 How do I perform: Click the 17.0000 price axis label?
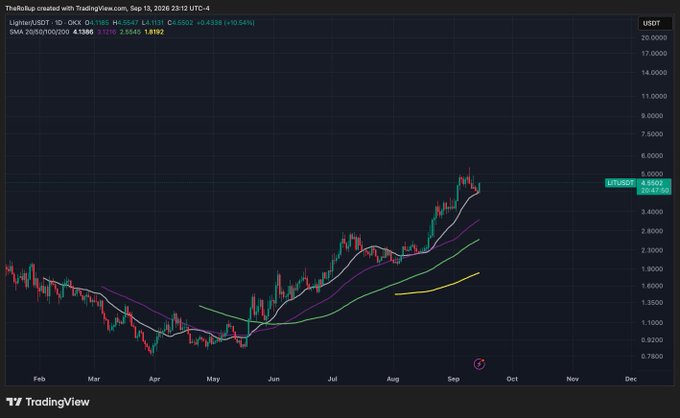[654, 53]
